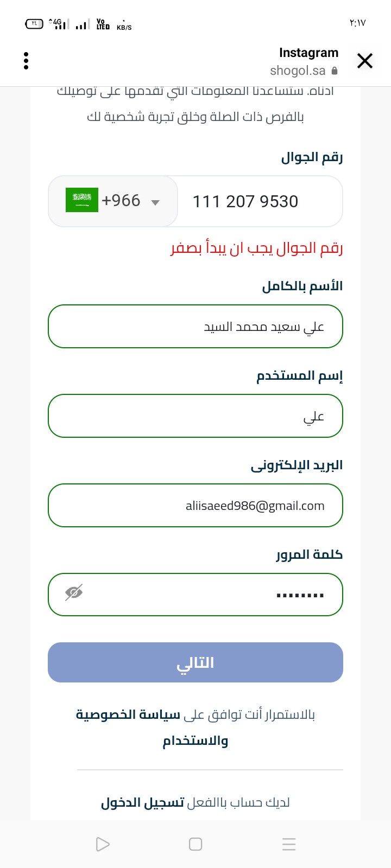Open recent apps with three-lines icon
391x868 pixels.
click(289, 844)
